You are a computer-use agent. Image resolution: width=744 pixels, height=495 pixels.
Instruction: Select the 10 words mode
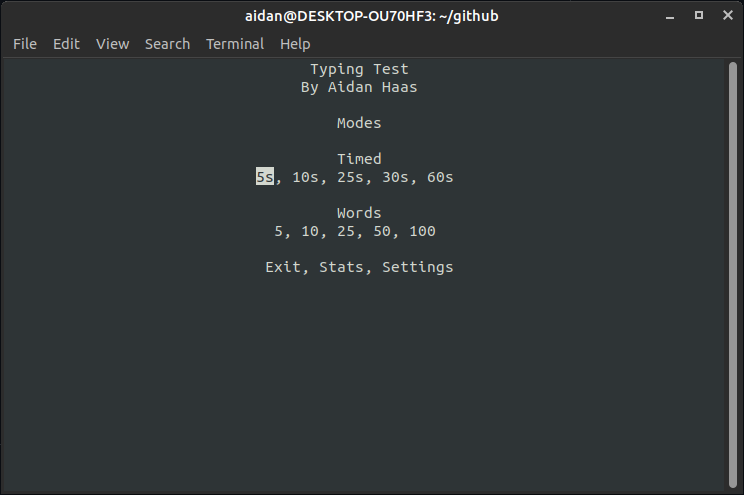[310, 231]
